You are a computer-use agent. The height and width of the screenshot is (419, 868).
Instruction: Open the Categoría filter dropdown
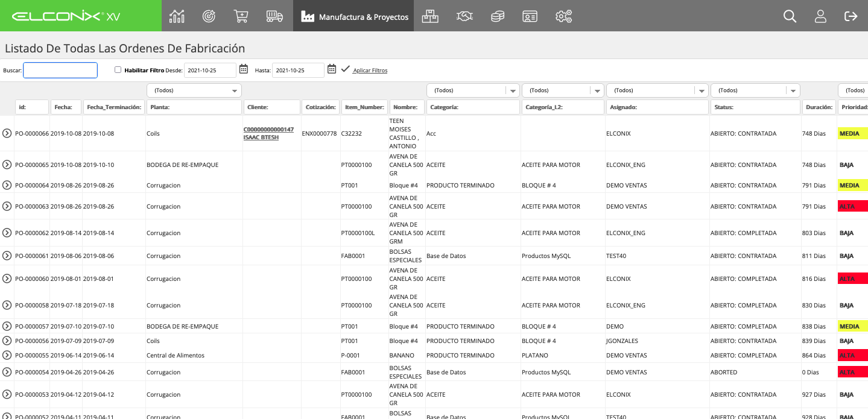[x=473, y=90]
